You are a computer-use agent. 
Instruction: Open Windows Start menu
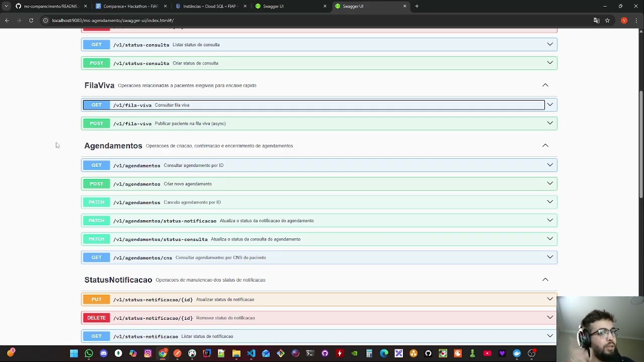73,353
